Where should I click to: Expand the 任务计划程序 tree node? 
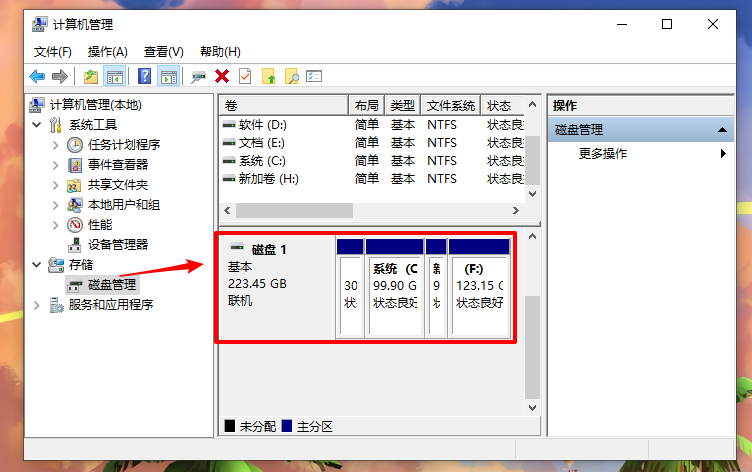56,145
